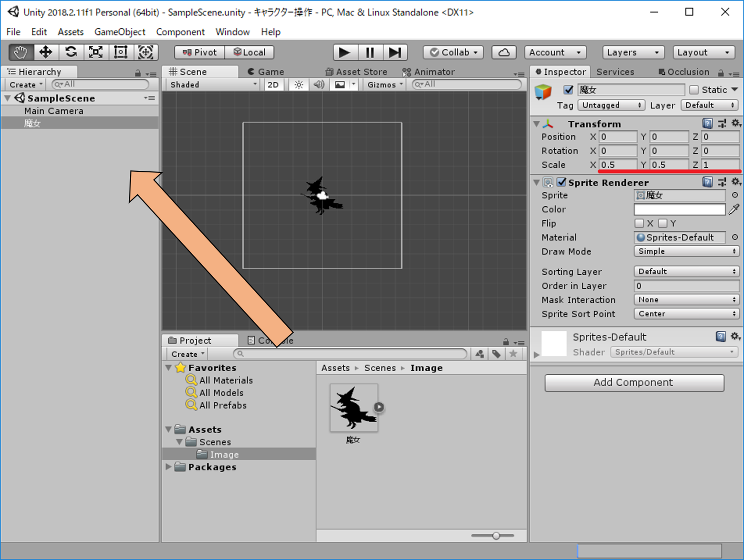
Task: Open the Cloud services icon
Action: coord(504,52)
